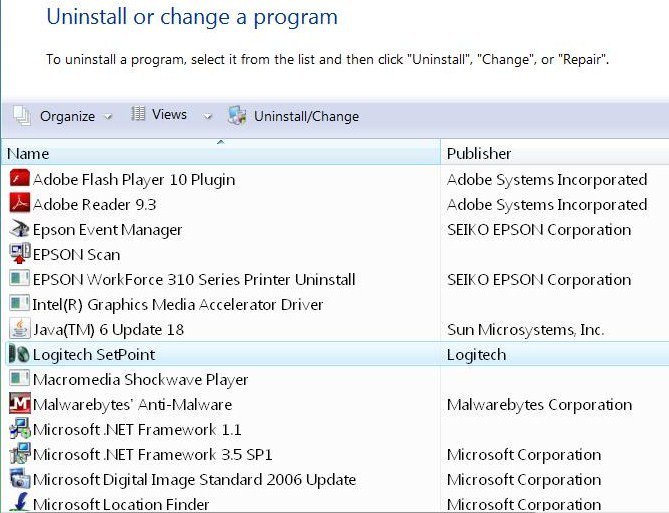
Task: Click the Microsoft .NET Framework 3.5 SP1 icon
Action: [20, 453]
